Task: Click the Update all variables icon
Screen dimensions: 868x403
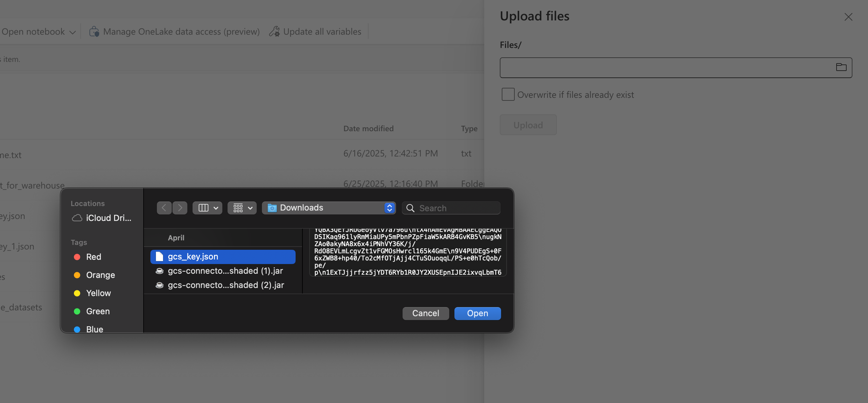Action: pos(274,32)
